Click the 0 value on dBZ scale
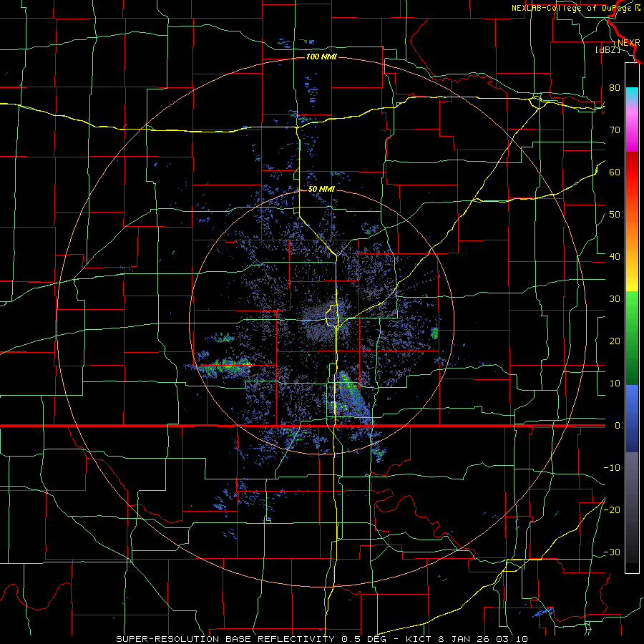This screenshot has height=644, width=644. pyautogui.click(x=617, y=426)
